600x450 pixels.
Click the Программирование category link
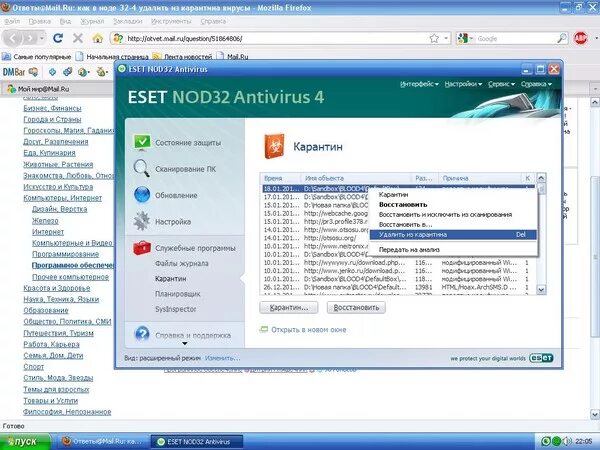point(65,254)
